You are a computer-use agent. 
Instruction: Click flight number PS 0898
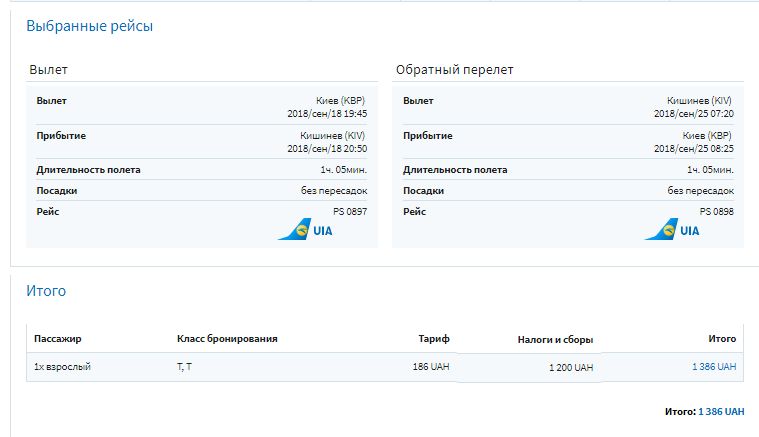click(717, 211)
